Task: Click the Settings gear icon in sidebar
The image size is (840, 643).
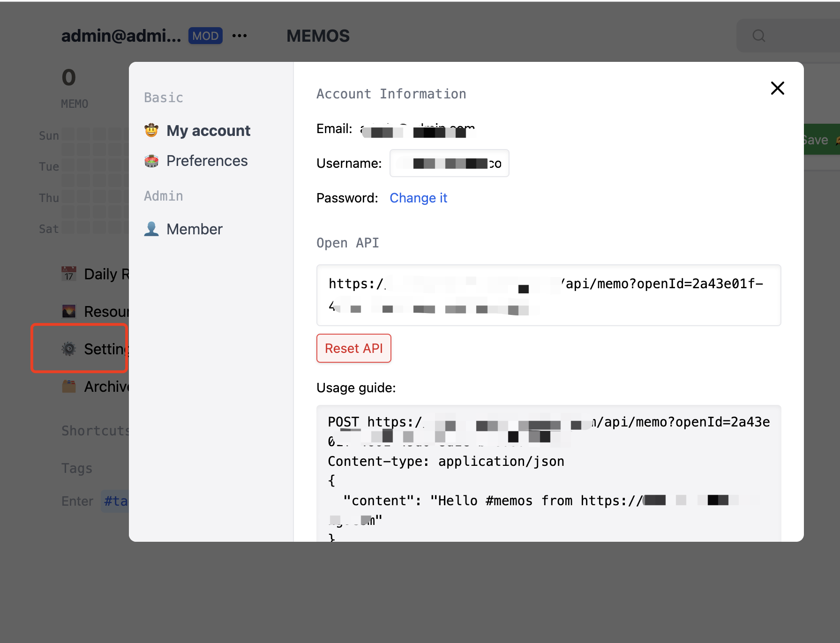Action: coord(69,349)
